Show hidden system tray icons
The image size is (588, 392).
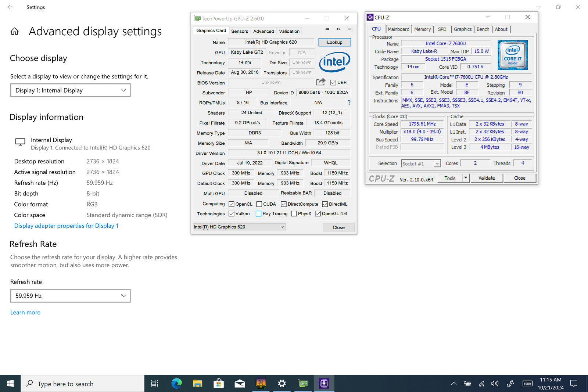click(453, 384)
